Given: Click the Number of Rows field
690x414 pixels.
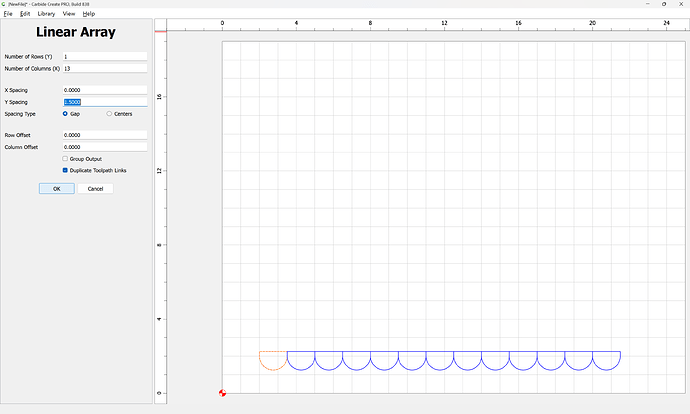Looking at the screenshot, I should point(104,56).
